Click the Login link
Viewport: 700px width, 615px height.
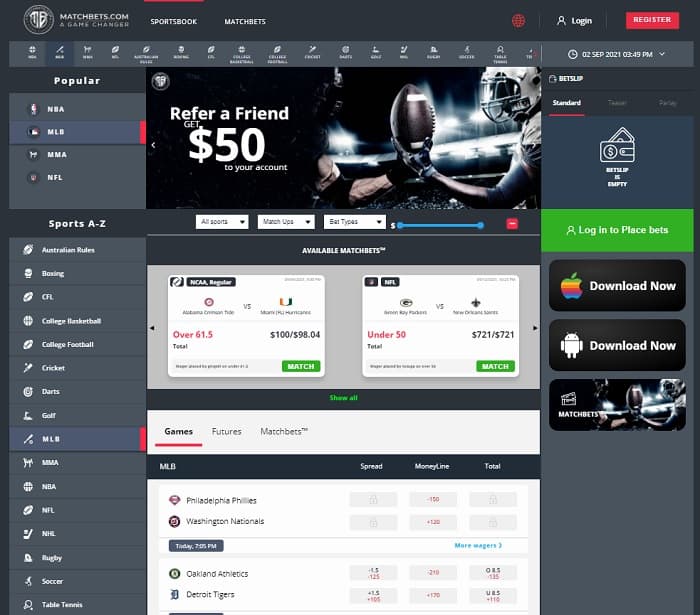574,21
